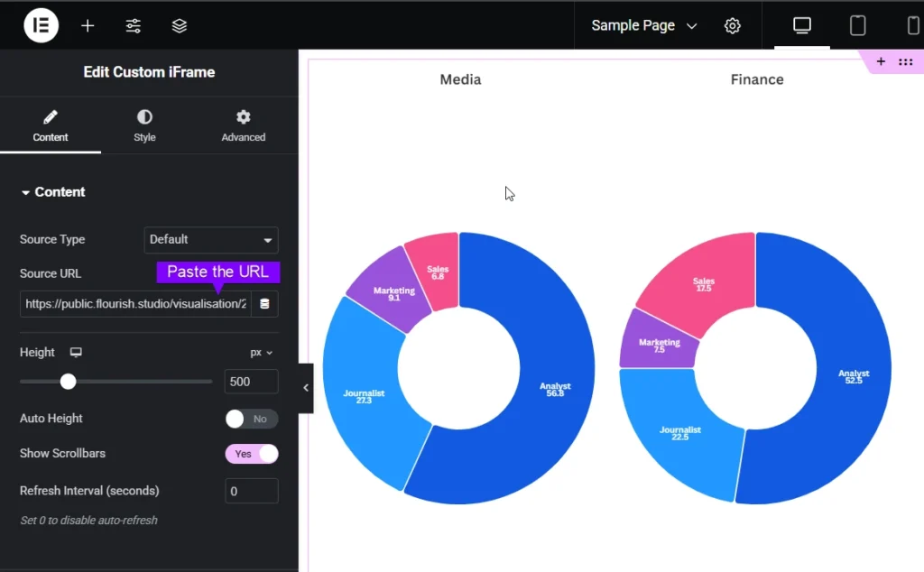Click responsive device icon next to Height
The height and width of the screenshot is (572, 924).
click(x=76, y=352)
